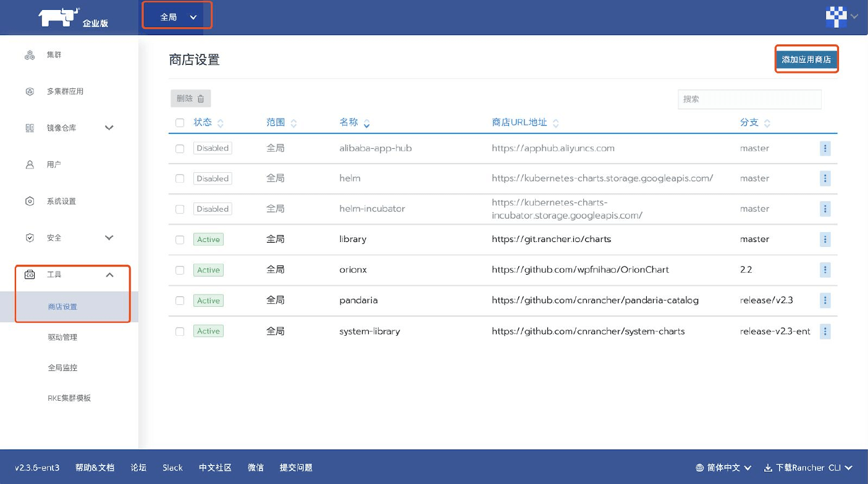Viewport: 868px width, 484px height.
Task: Click the Rancher logo in the top bar
Action: (x=59, y=17)
